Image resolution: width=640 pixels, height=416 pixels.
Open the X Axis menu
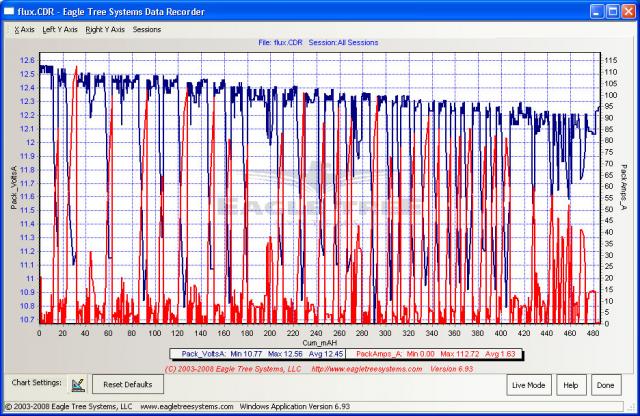(24, 30)
